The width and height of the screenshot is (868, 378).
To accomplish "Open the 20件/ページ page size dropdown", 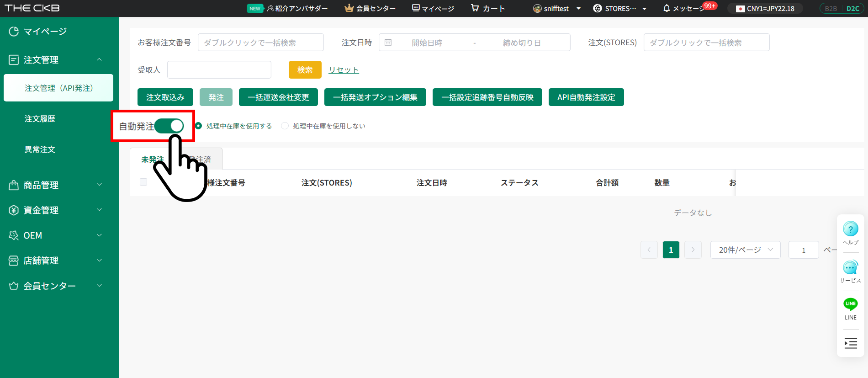I will click(x=745, y=250).
